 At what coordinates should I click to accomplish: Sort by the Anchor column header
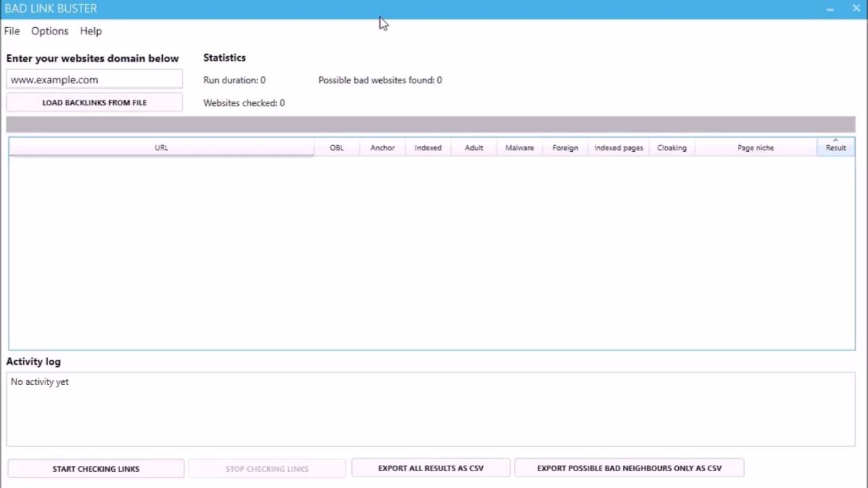click(382, 147)
